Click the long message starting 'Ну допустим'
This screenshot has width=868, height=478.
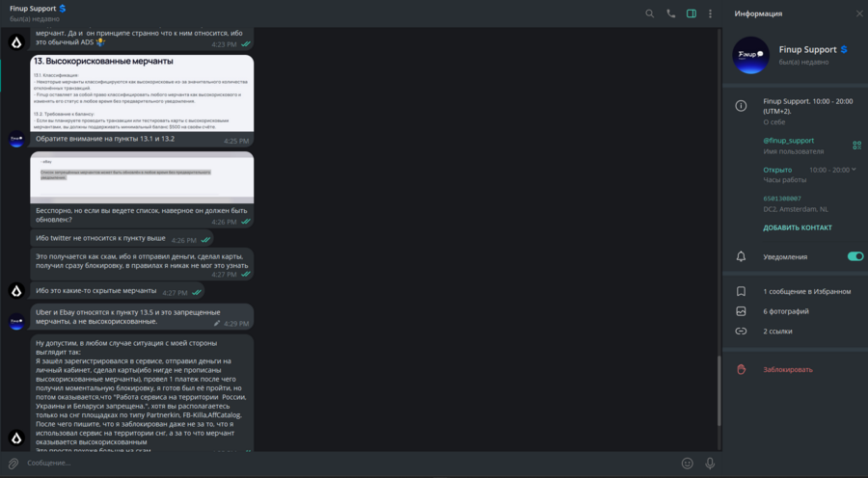point(142,393)
